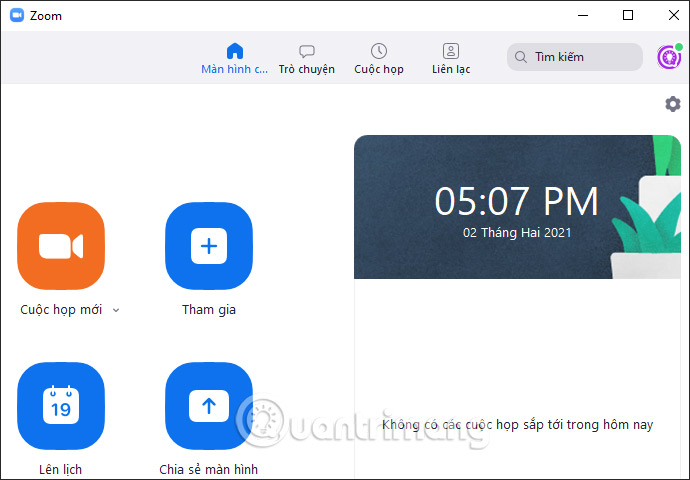Click the Cuộc họp mới label

pos(61,310)
